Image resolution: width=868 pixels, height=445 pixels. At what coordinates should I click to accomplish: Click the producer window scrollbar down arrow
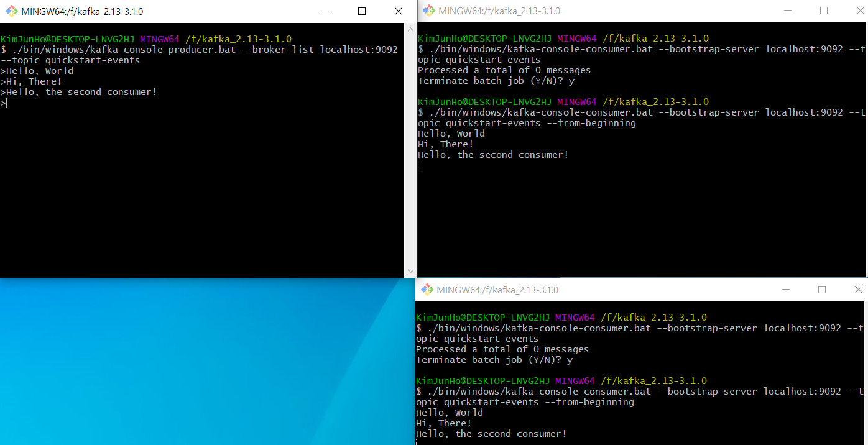pyautogui.click(x=410, y=272)
